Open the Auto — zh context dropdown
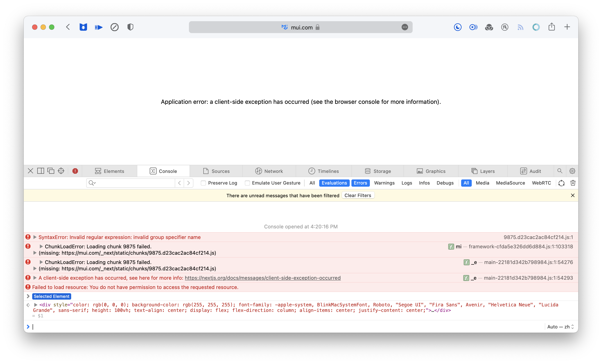The height and width of the screenshot is (364, 602). [560, 327]
